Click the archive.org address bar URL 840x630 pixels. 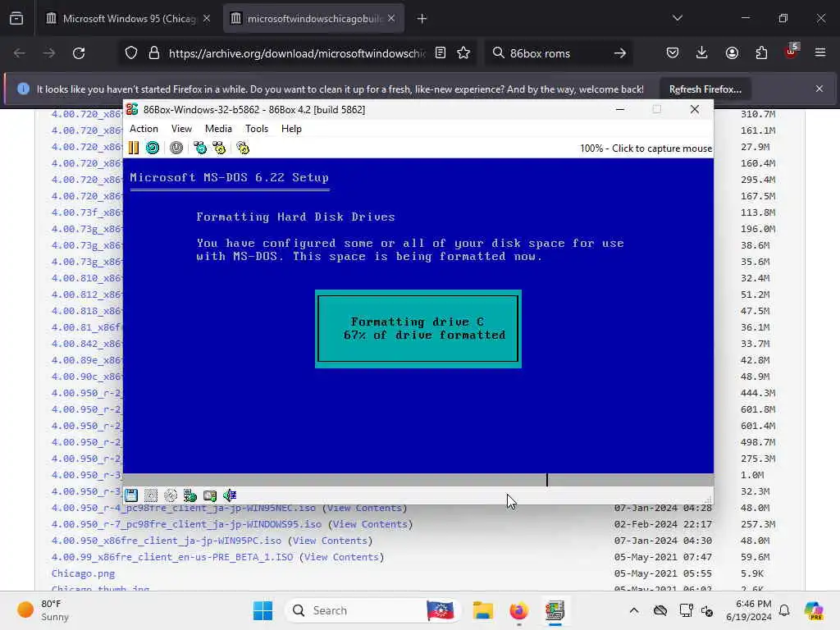(x=297, y=53)
